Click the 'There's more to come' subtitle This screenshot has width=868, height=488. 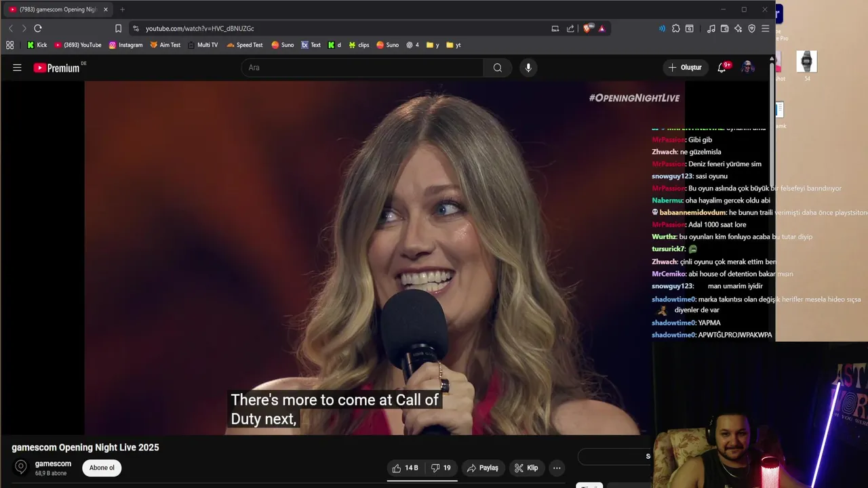(336, 409)
